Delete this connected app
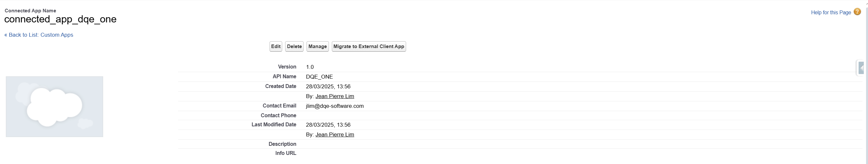Image resolution: width=868 pixels, height=164 pixels. (x=294, y=46)
